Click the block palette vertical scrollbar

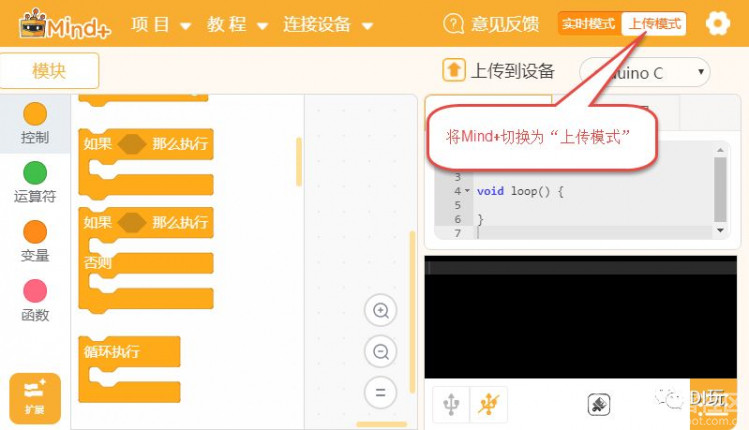[x=299, y=162]
